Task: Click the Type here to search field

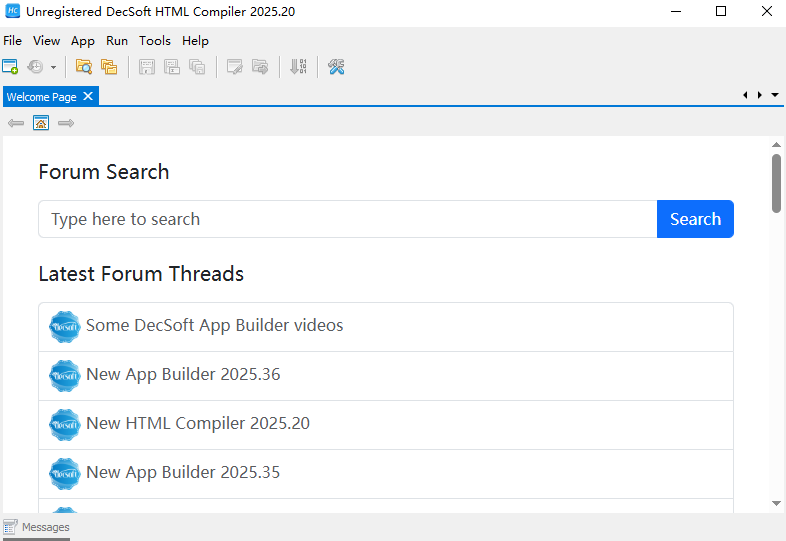Action: [x=348, y=219]
